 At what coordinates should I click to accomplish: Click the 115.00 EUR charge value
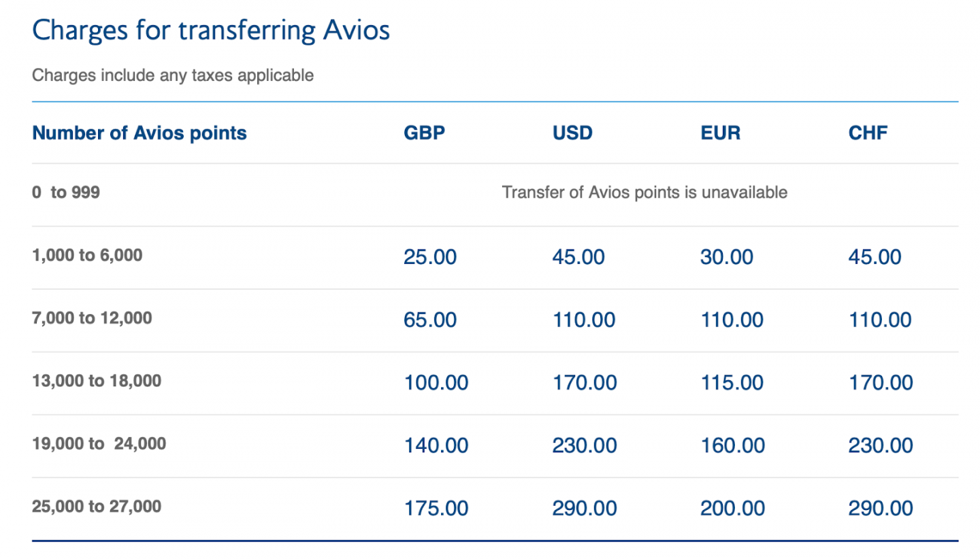tap(731, 383)
